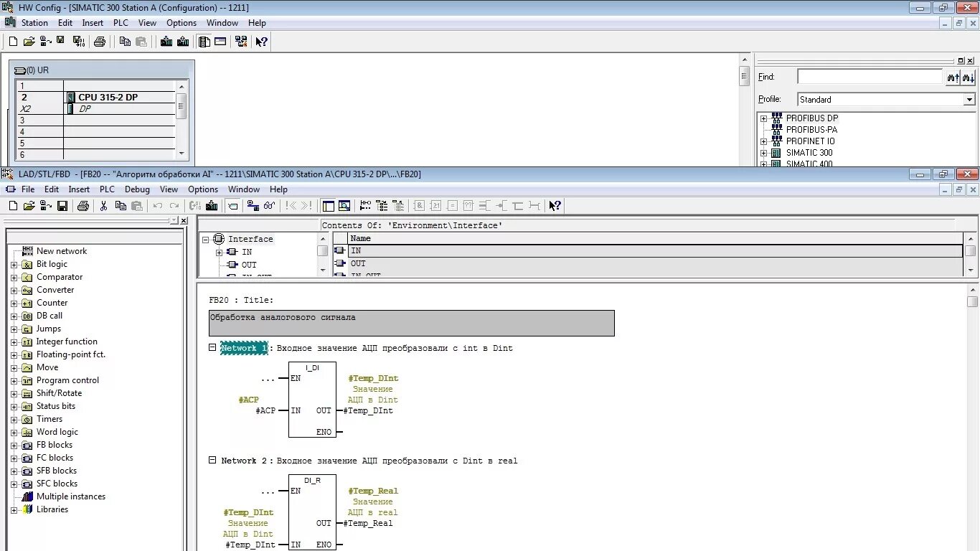The height and width of the screenshot is (551, 980).
Task: Save the FB20 block in LAD/STL/FBD toolbar
Action: 62,206
